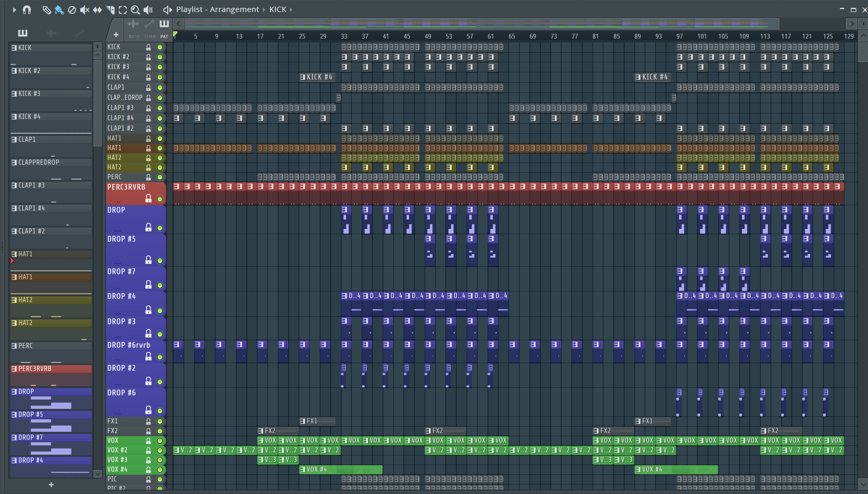Open DROP track options dots

(117, 231)
